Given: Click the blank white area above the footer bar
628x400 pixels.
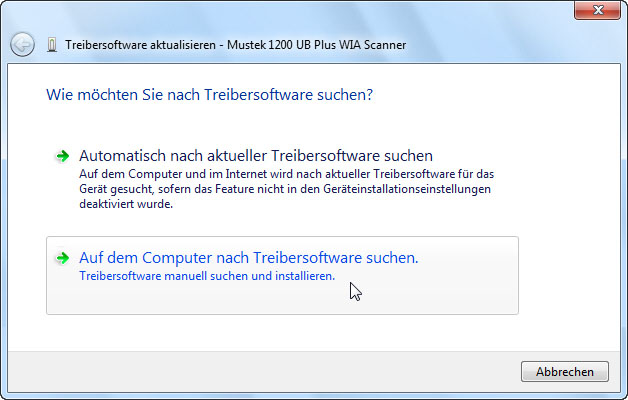Looking at the screenshot, I should tap(300, 333).
